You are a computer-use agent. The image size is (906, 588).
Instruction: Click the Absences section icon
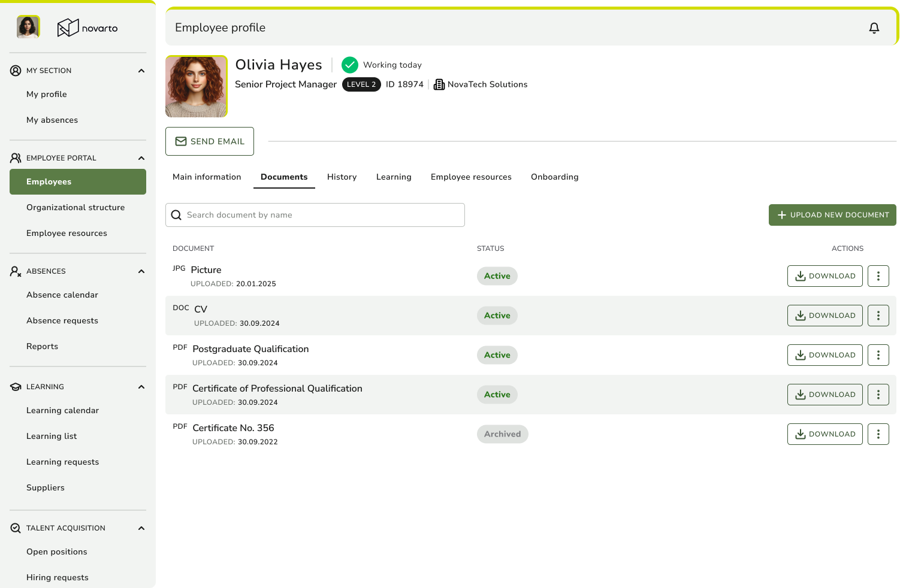(x=16, y=271)
